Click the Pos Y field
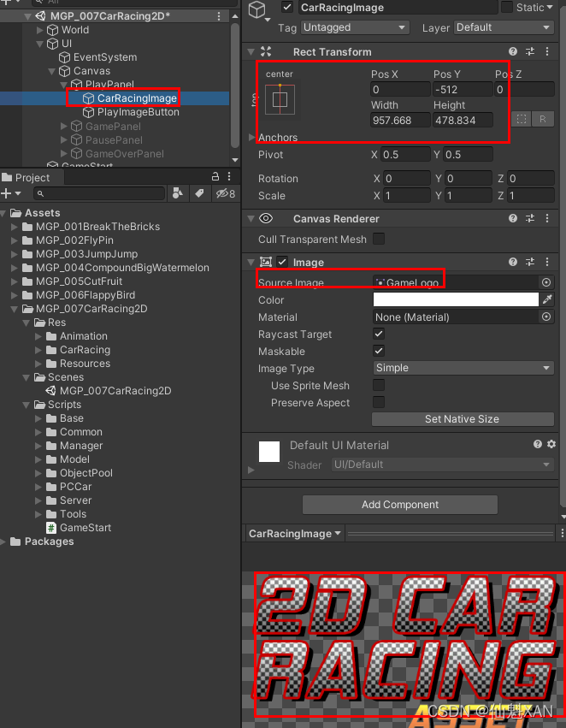The height and width of the screenshot is (728, 566). 463,89
